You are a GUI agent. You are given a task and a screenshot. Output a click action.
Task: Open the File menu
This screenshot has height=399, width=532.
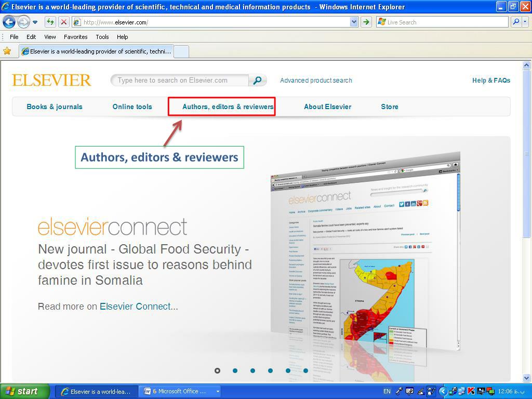(14, 37)
